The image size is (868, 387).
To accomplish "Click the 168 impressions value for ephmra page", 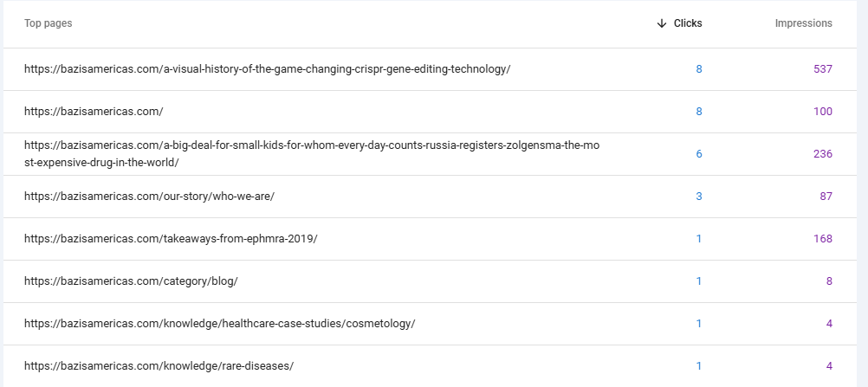I will point(822,238).
